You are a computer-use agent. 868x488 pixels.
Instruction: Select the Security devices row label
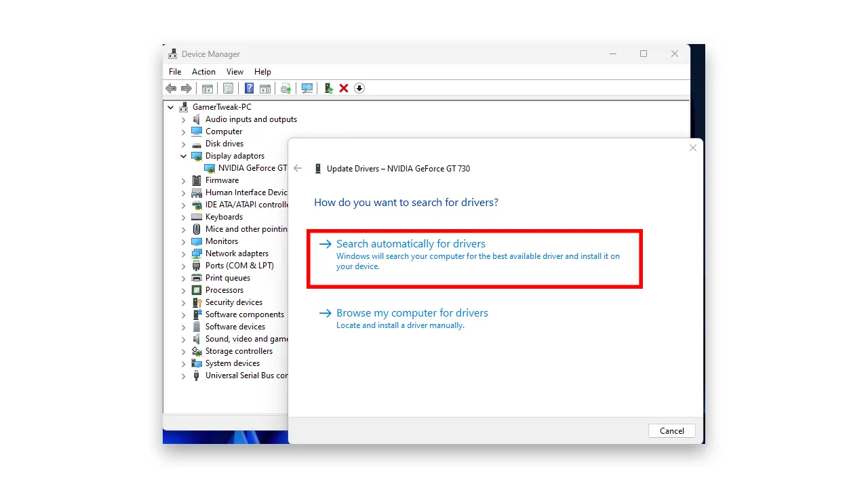pyautogui.click(x=234, y=302)
